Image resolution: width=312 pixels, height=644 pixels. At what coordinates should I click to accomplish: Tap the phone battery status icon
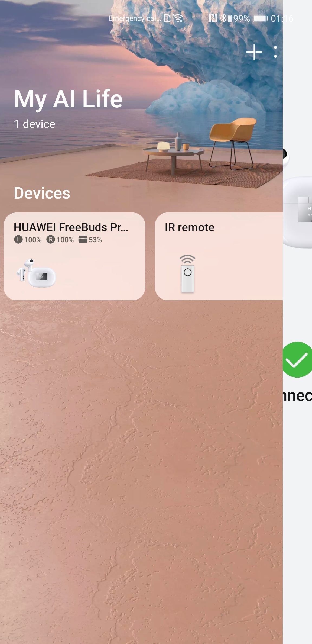(261, 18)
